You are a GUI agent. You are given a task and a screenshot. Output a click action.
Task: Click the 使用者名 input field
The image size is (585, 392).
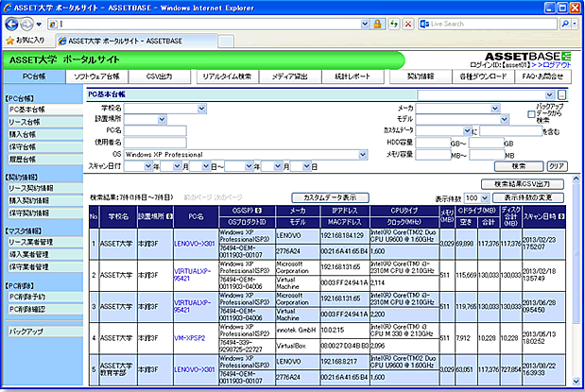[155, 143]
